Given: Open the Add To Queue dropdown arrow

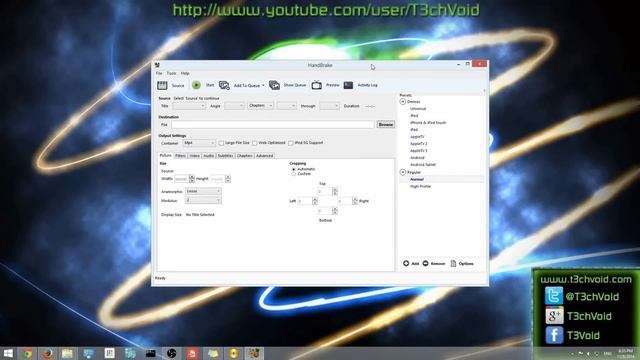Looking at the screenshot, I should pos(263,85).
